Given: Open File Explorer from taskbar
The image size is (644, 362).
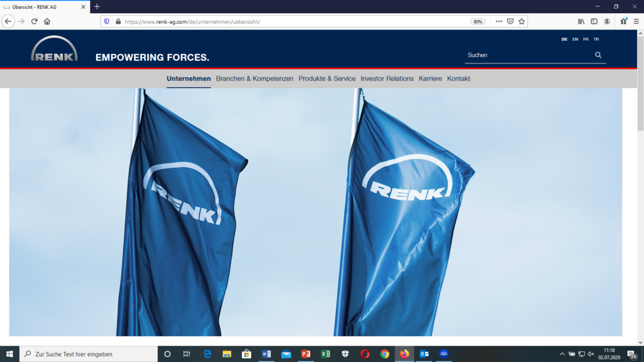Looking at the screenshot, I should tap(226, 354).
